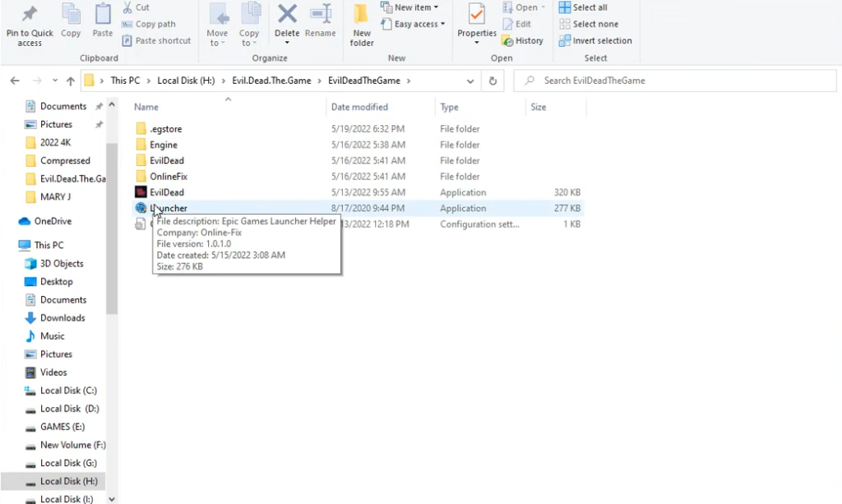Choose Copy path in Clipboard group
842x504 pixels.
(149, 24)
